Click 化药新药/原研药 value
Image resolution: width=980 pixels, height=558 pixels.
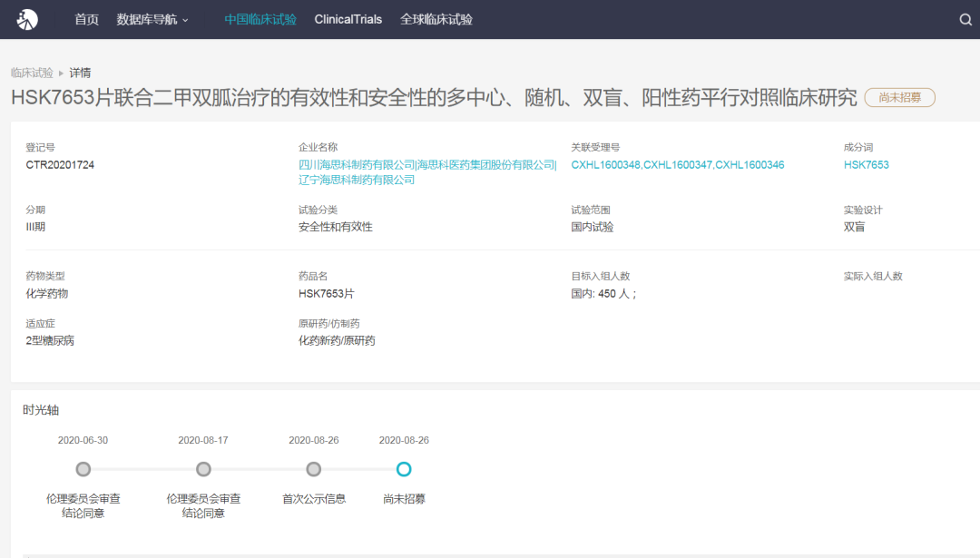tap(337, 340)
